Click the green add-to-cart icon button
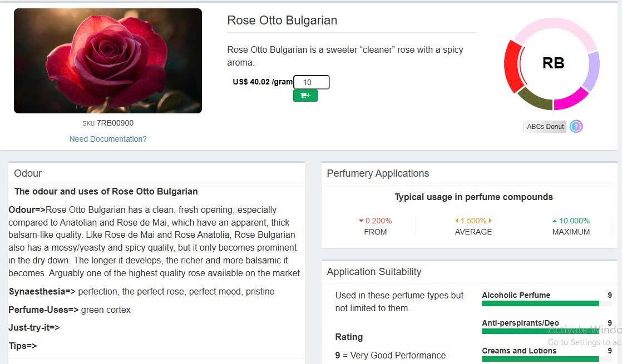 [x=305, y=96]
